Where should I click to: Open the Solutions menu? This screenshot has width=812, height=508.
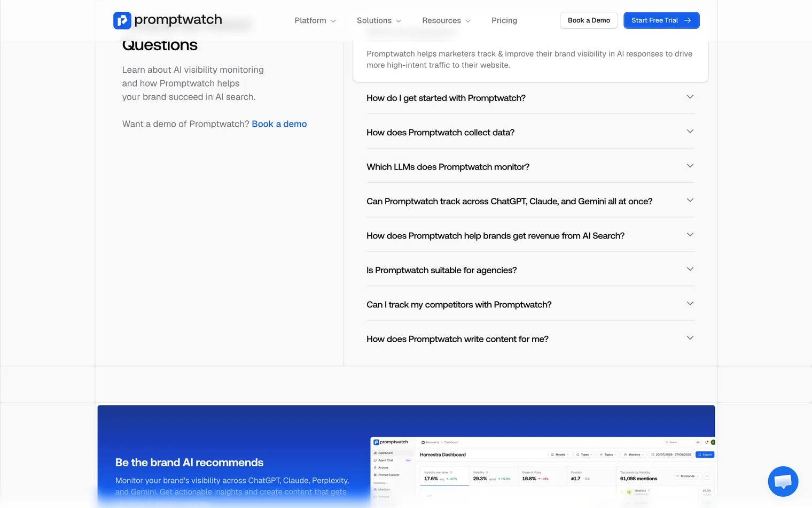point(379,20)
